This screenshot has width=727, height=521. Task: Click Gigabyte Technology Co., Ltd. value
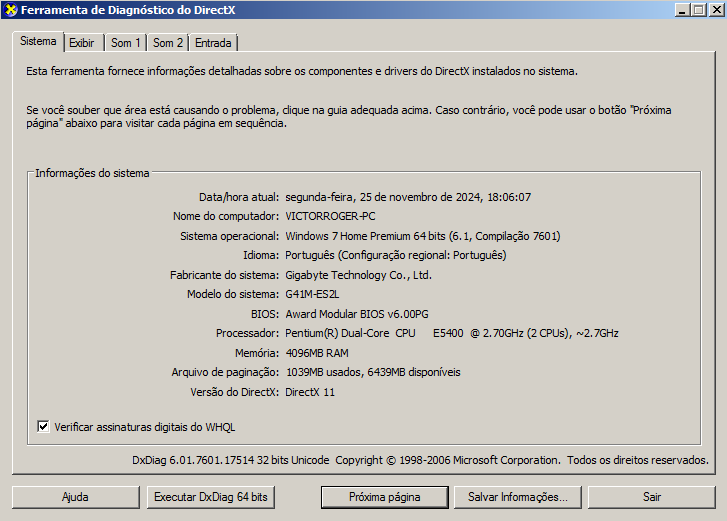pos(358,275)
